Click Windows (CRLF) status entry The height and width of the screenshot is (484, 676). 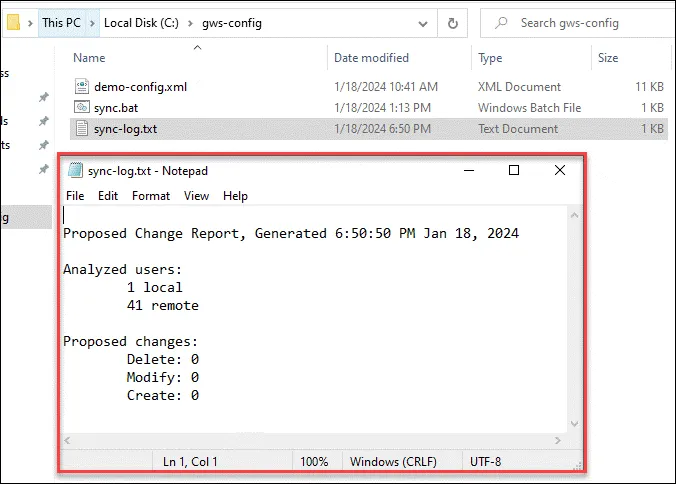(393, 462)
